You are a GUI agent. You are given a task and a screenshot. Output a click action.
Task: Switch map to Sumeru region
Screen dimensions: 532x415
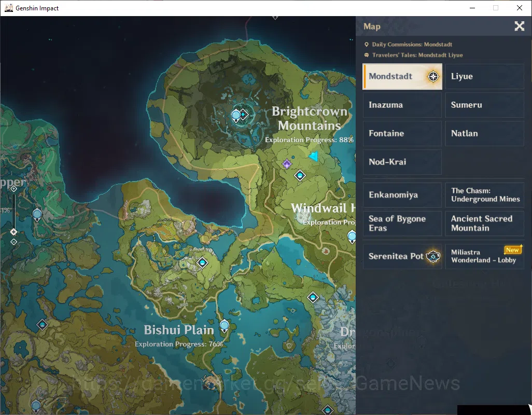tap(484, 105)
